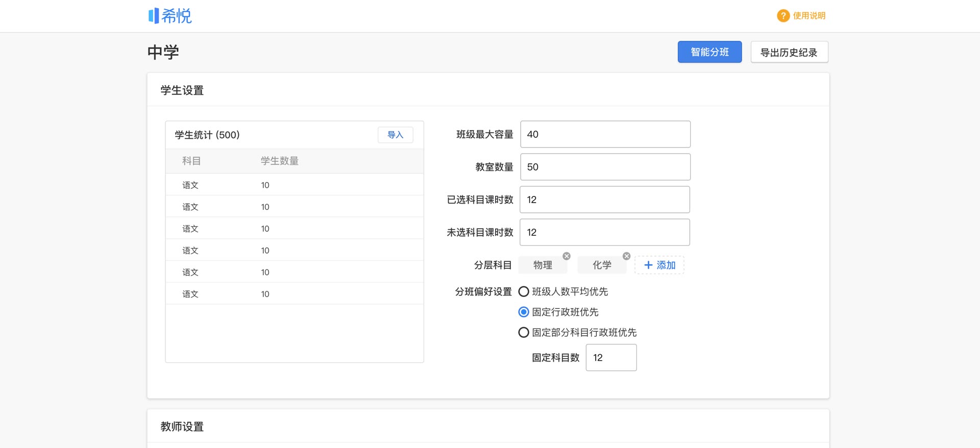Click the 化学 layered subject tag
Screen dimensions: 980x448
tap(602, 265)
